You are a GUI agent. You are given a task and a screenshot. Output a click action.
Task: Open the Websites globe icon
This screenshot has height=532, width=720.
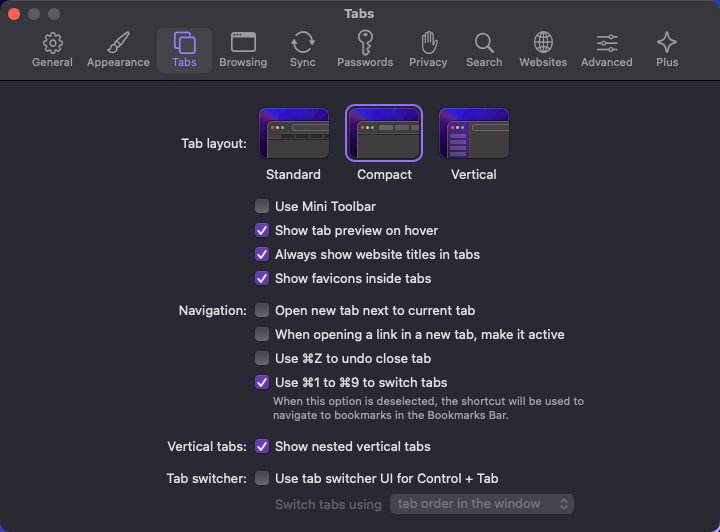[x=543, y=43]
